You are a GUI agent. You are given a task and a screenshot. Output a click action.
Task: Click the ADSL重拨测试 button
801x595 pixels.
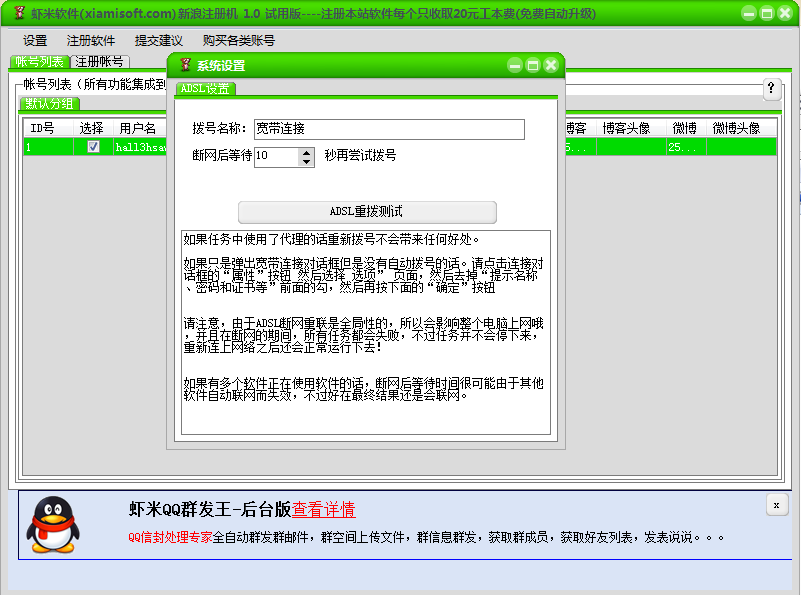click(x=366, y=211)
